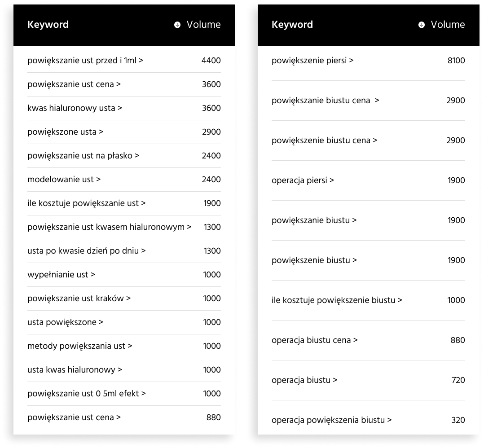Open 'ile kosztuje powiększenie biustu' keyword
The image size is (484, 448).
tap(337, 300)
